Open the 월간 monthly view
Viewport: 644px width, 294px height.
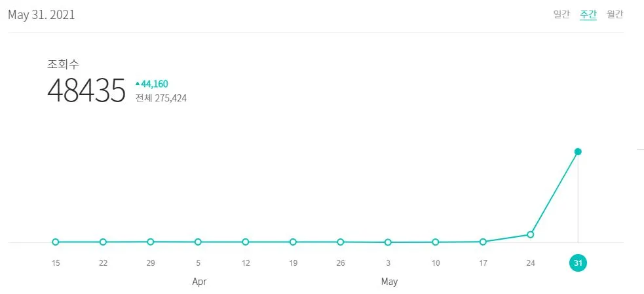(615, 14)
